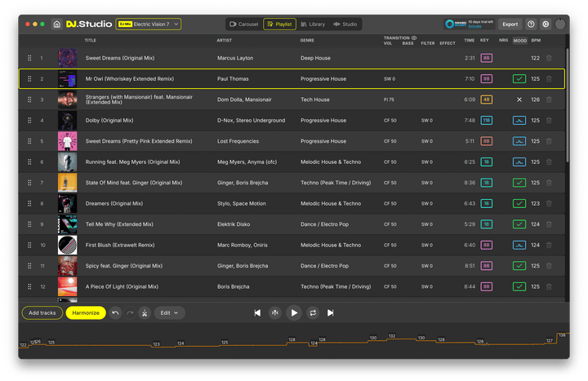Viewport: 588px width, 381px height.
Task: Toggle the green mood checkmark for Mr Owl
Action: click(519, 79)
